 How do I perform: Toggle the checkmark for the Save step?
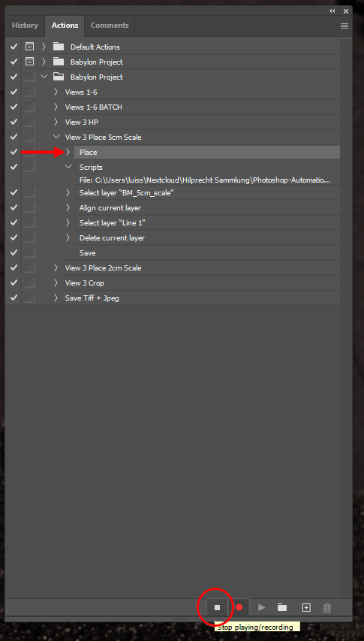[14, 252]
